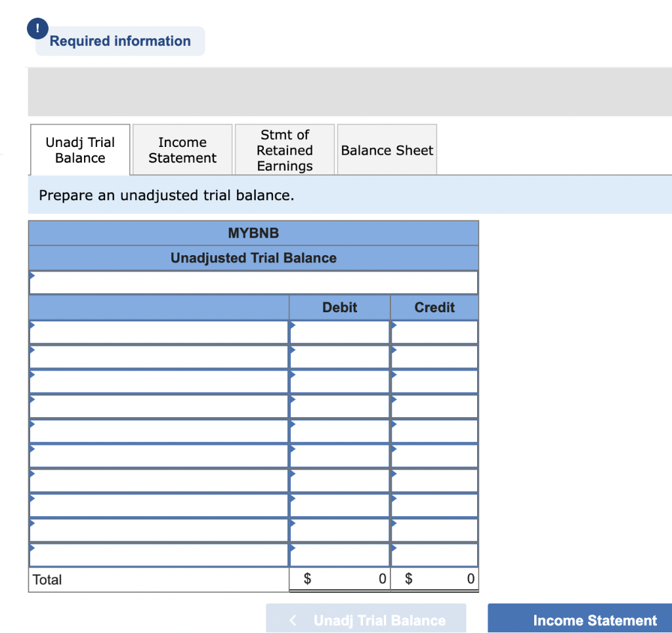This screenshot has height=633, width=672.
Task: Open the Stmt of Retained Earnings tab
Action: pyautogui.click(x=285, y=150)
